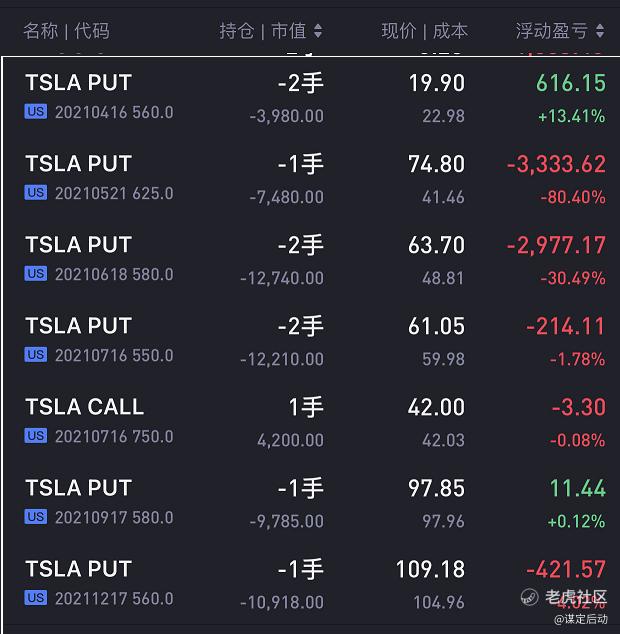Click the -3,333.62 loss value
This screenshot has width=620, height=634.
pos(556,164)
